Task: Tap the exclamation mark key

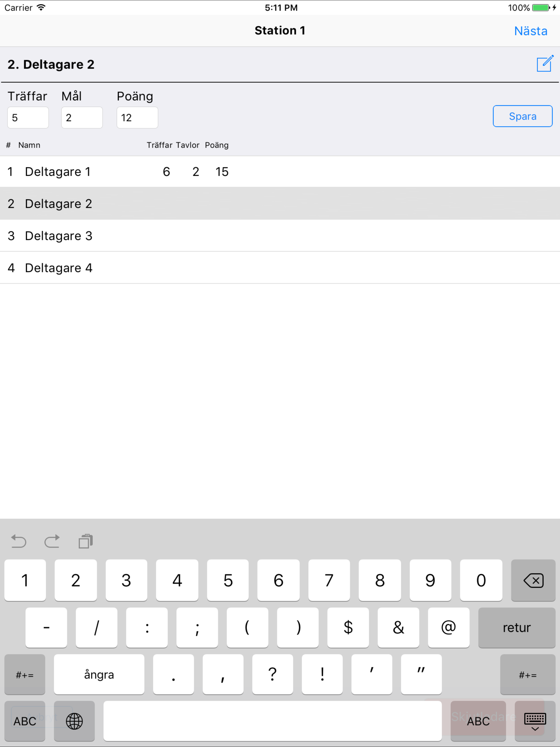Action: tap(322, 674)
